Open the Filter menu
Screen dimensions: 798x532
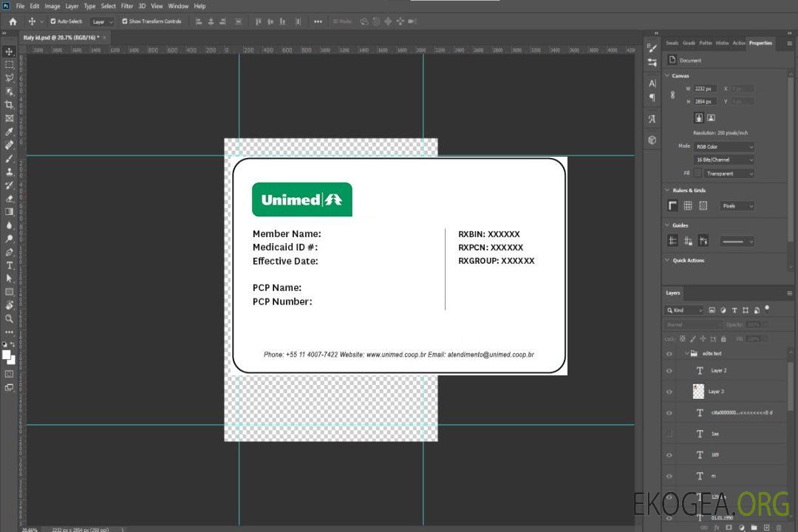[127, 6]
